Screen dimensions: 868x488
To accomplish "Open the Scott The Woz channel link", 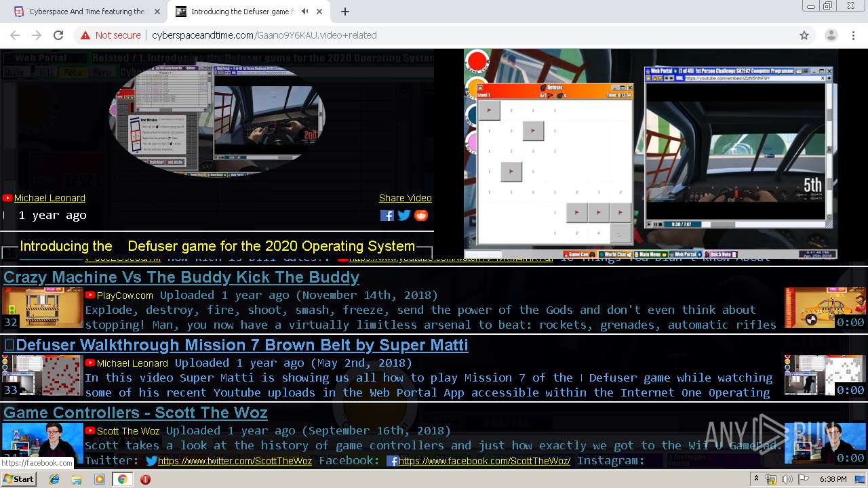I will (128, 431).
